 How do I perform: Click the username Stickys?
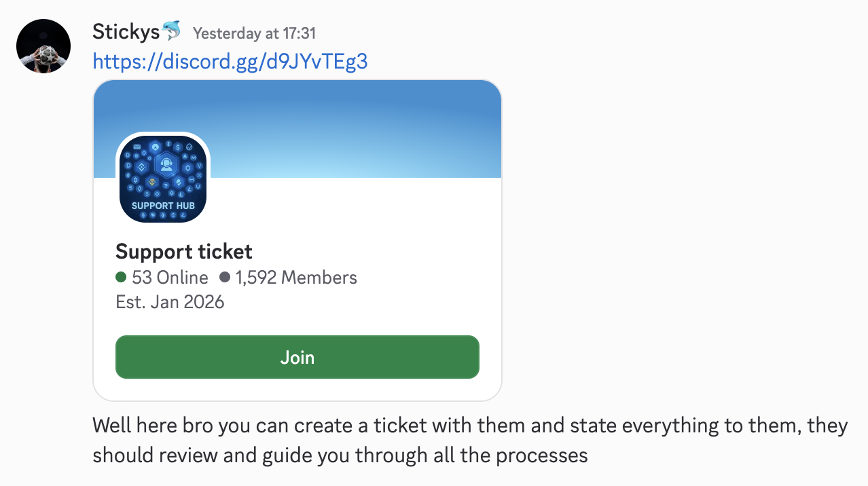126,31
